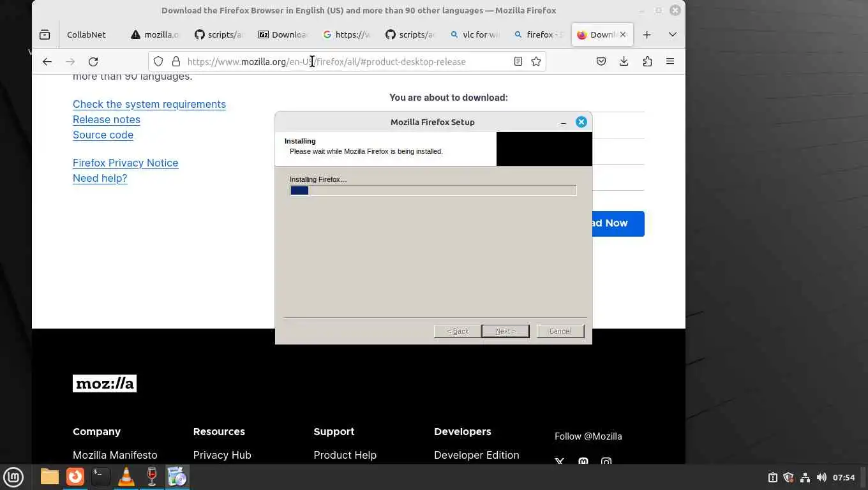Viewport: 868px width, 490px height.
Task: Open Product Help footer link
Action: (345, 455)
